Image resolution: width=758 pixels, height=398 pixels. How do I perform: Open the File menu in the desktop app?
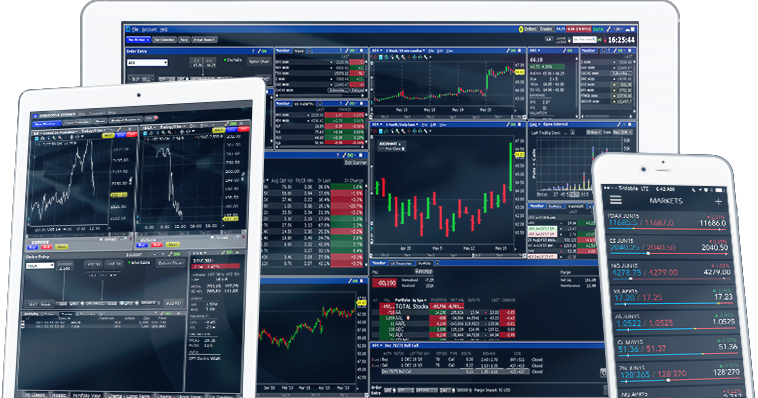click(135, 29)
